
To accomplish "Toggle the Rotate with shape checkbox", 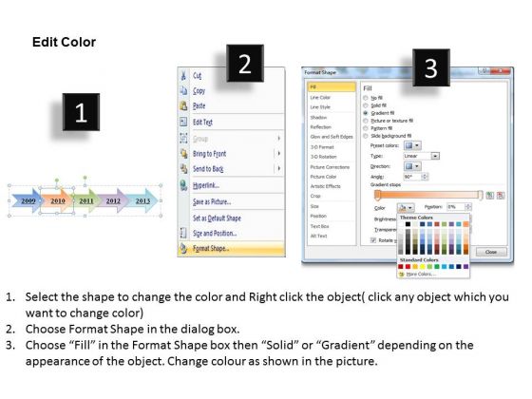I will [x=373, y=240].
